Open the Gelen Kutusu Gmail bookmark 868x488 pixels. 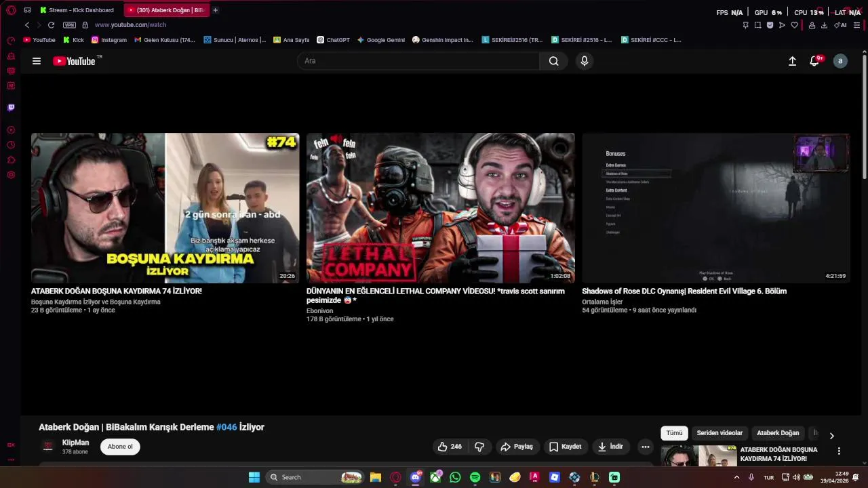pos(165,40)
